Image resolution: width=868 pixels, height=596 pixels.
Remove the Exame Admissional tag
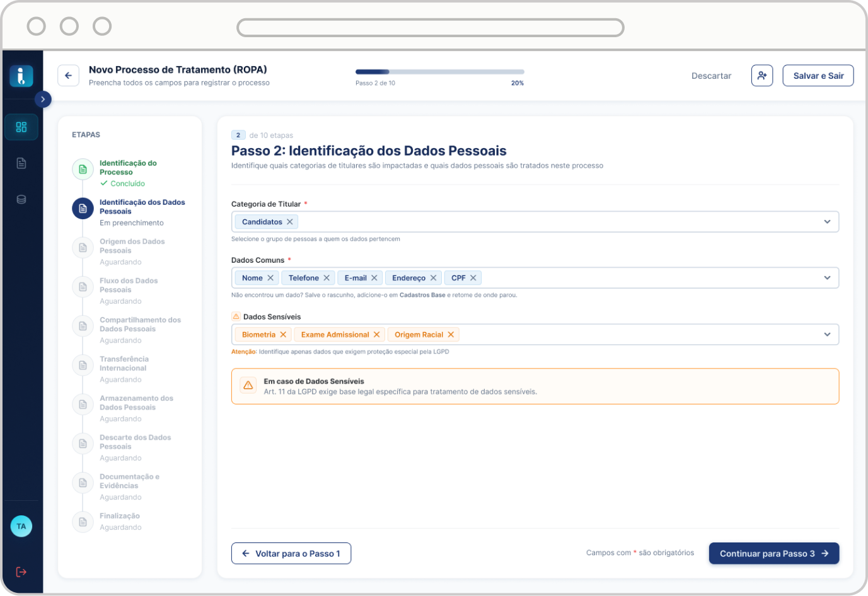point(377,335)
